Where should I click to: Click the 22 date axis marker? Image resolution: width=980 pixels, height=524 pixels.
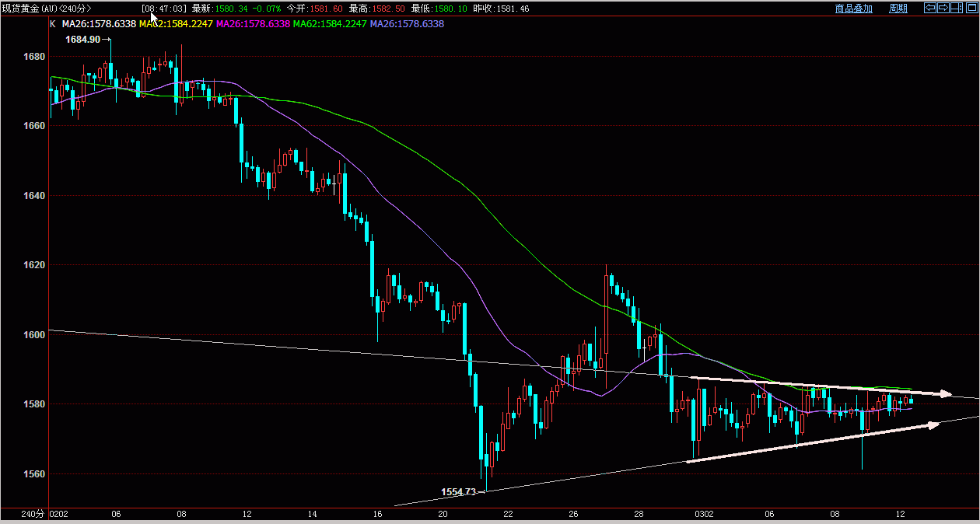tap(508, 515)
